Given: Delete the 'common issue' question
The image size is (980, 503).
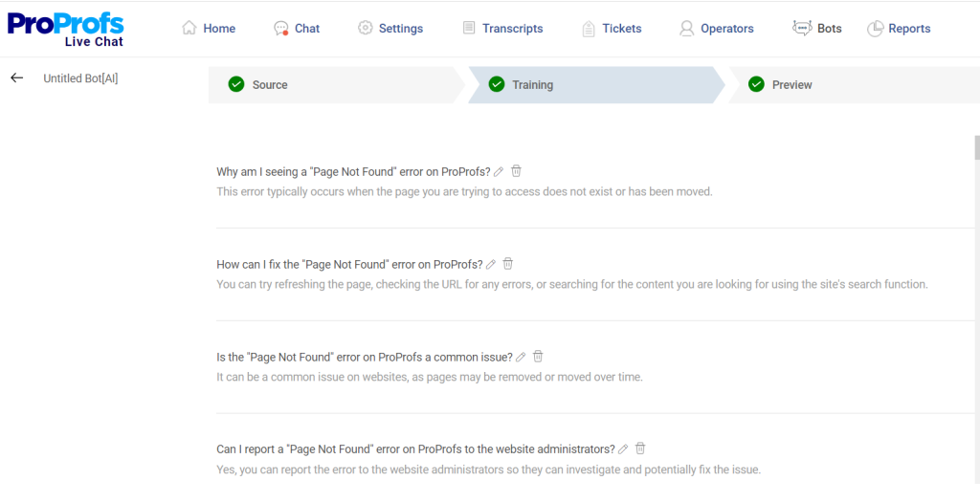Looking at the screenshot, I should tap(539, 357).
